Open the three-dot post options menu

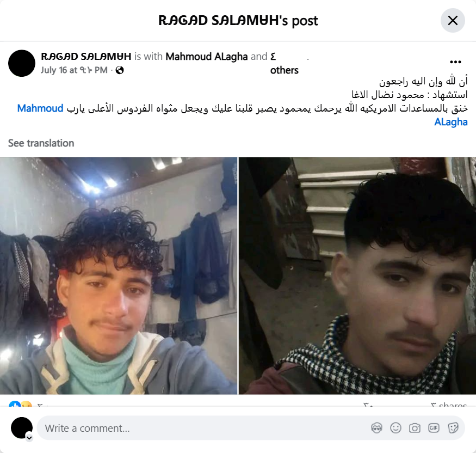pos(455,62)
